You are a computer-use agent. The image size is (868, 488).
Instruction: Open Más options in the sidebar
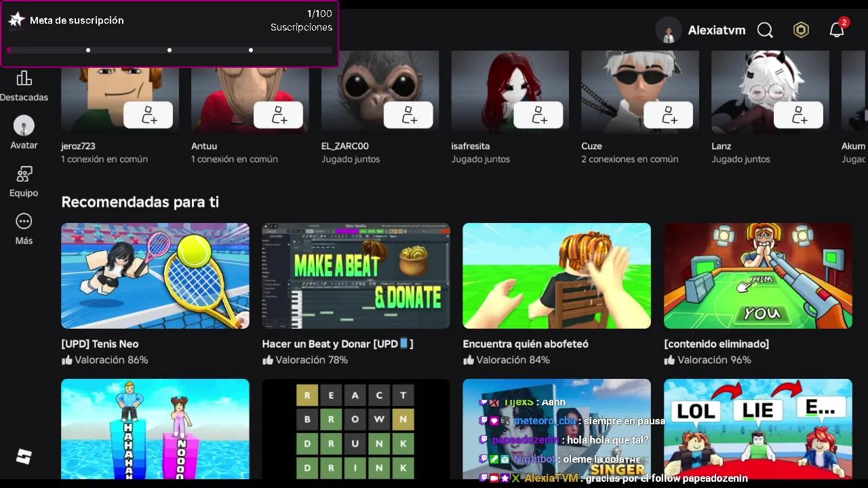pos(24,229)
